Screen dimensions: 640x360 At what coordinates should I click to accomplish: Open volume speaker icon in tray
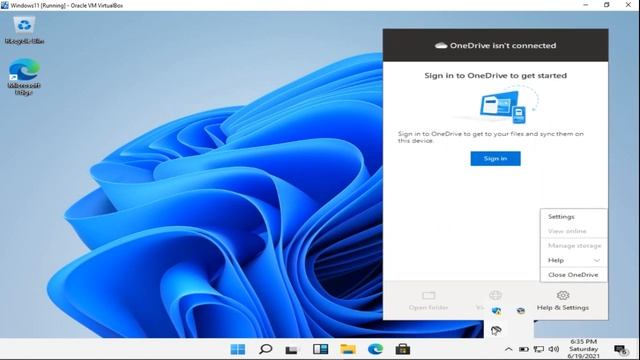[x=554, y=349]
